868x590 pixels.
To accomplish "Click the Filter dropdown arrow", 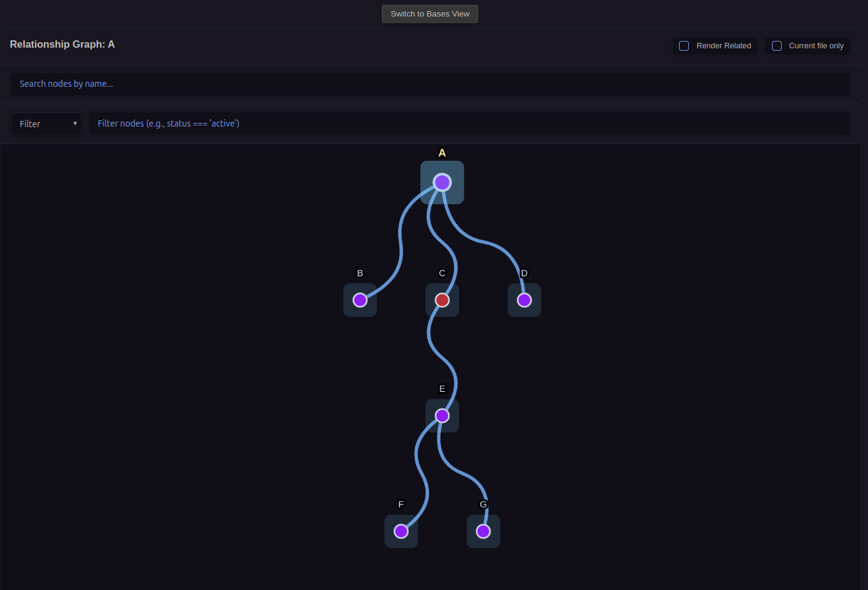I will click(75, 124).
